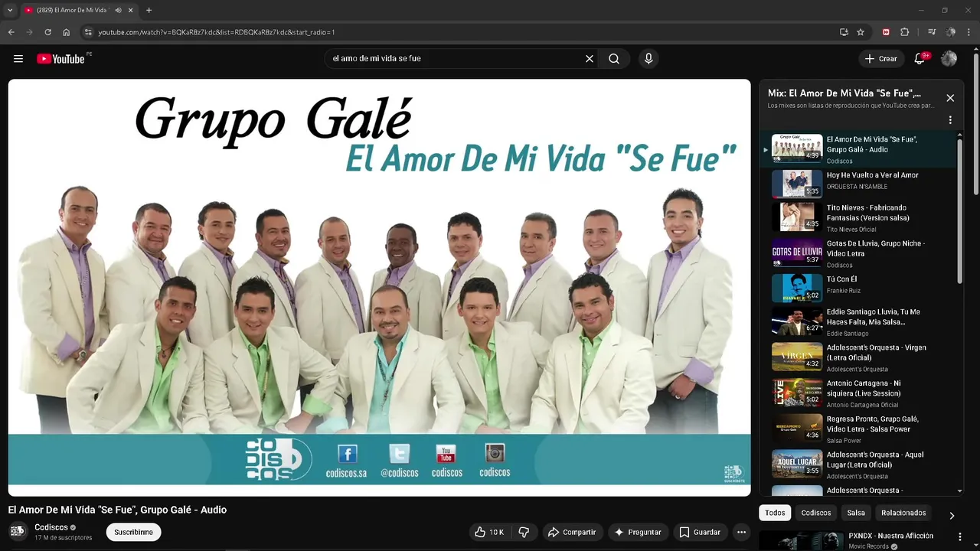
Task: Show more filter chips with arrow
Action: click(x=952, y=516)
